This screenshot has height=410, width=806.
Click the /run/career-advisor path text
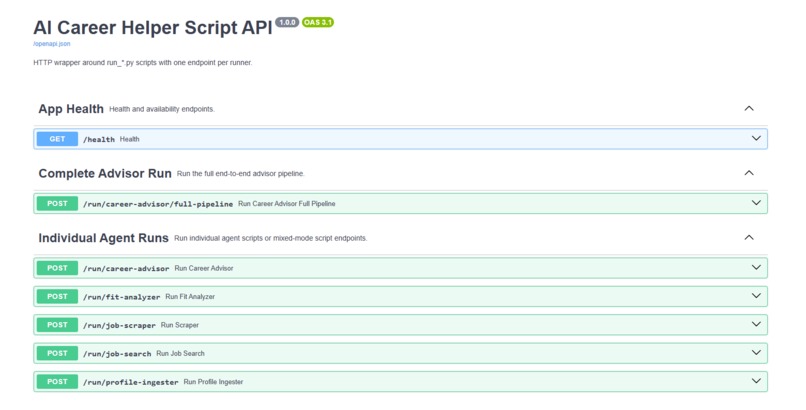(126, 269)
